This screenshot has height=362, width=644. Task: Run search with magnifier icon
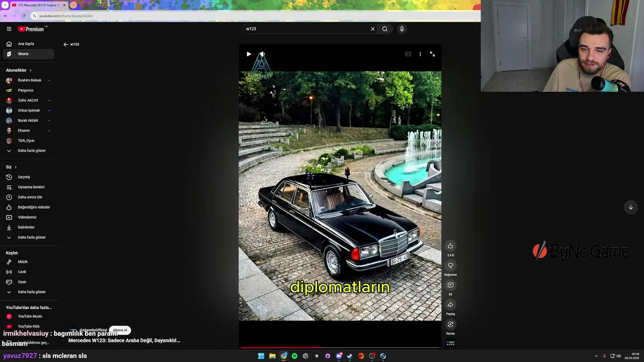pyautogui.click(x=385, y=29)
